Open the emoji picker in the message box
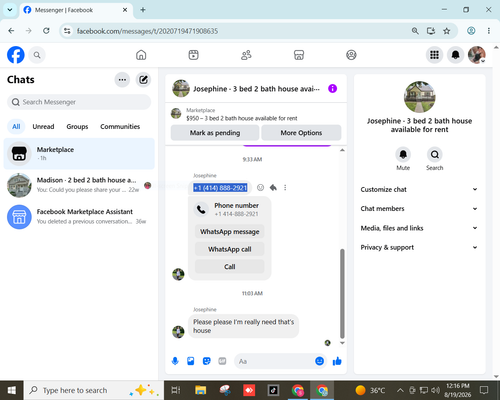Image resolution: width=500 pixels, height=400 pixels. point(319,361)
